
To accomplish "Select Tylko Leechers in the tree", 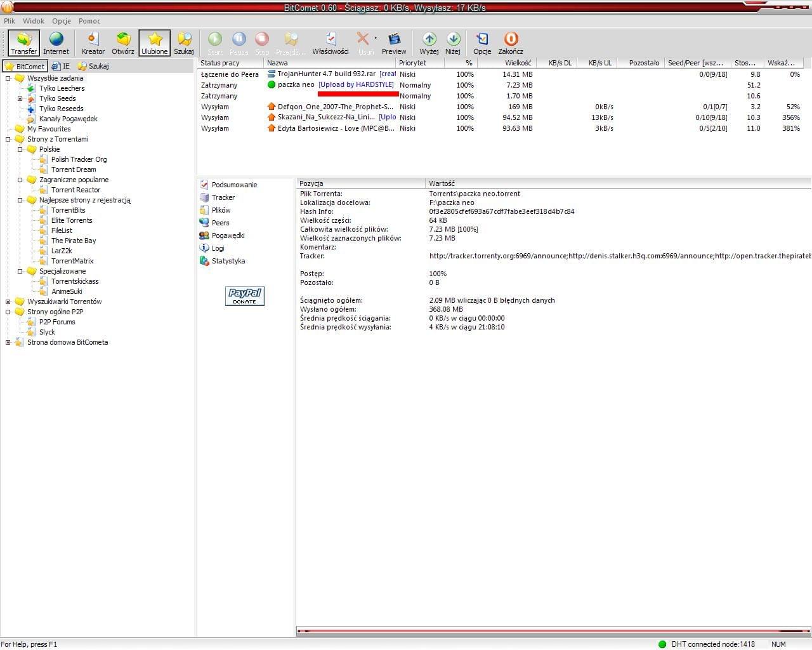I will tap(62, 88).
